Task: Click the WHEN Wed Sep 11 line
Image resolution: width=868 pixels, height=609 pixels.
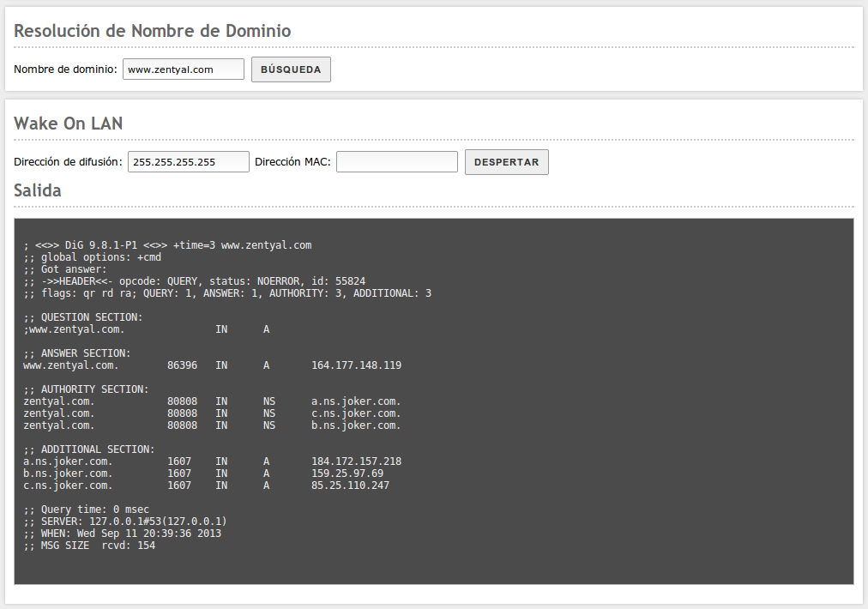Action: click(123, 534)
